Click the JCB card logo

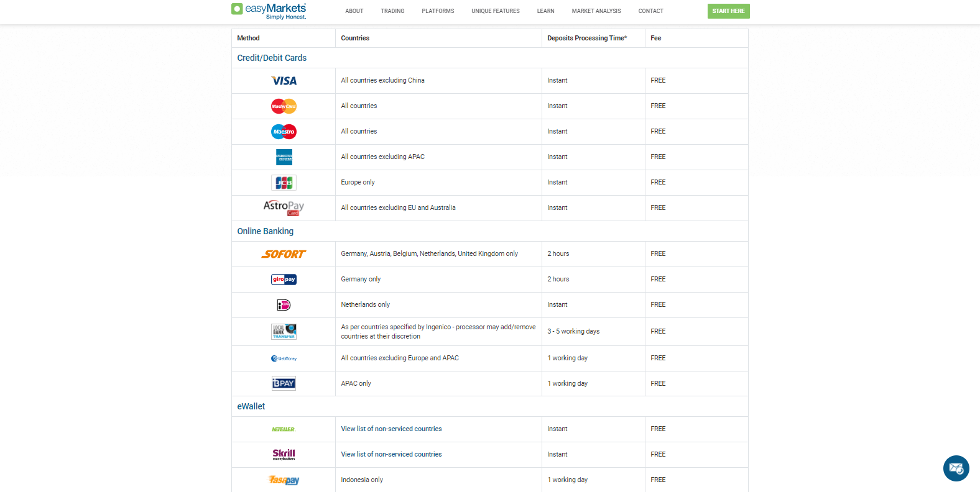pyautogui.click(x=284, y=183)
